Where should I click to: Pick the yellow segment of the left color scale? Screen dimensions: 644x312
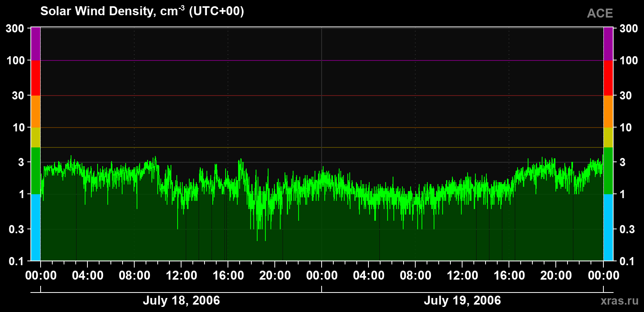36,138
